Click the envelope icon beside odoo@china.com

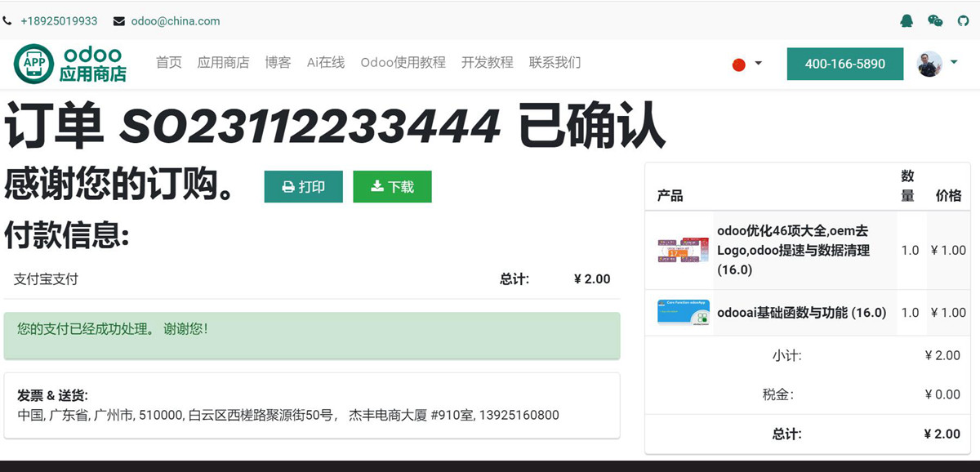tap(119, 21)
